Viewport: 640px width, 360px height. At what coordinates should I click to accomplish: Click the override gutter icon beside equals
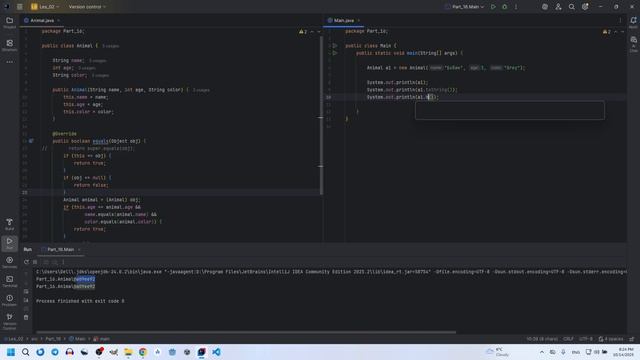click(31, 141)
